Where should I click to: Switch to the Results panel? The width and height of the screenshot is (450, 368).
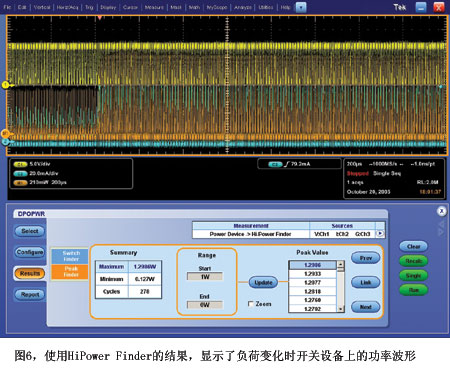point(30,273)
